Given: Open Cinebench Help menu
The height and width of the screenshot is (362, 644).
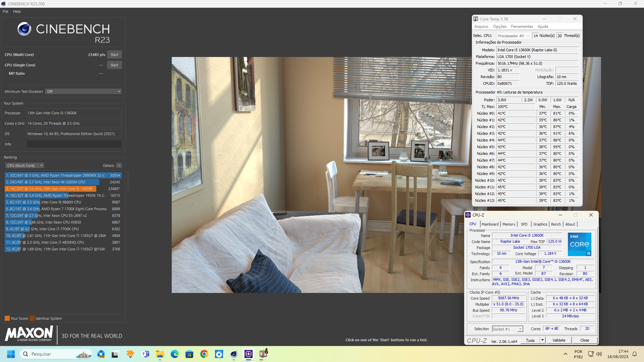Looking at the screenshot, I should point(17,11).
